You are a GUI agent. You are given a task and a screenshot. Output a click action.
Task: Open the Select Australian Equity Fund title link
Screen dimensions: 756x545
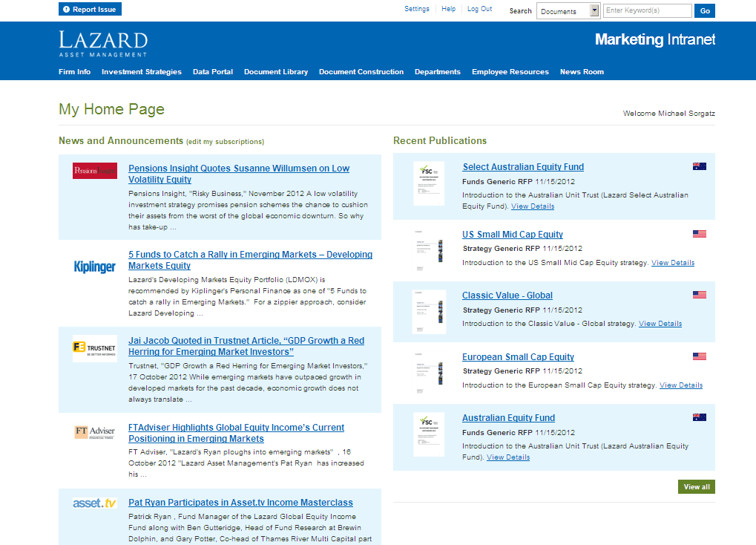pyautogui.click(x=523, y=167)
